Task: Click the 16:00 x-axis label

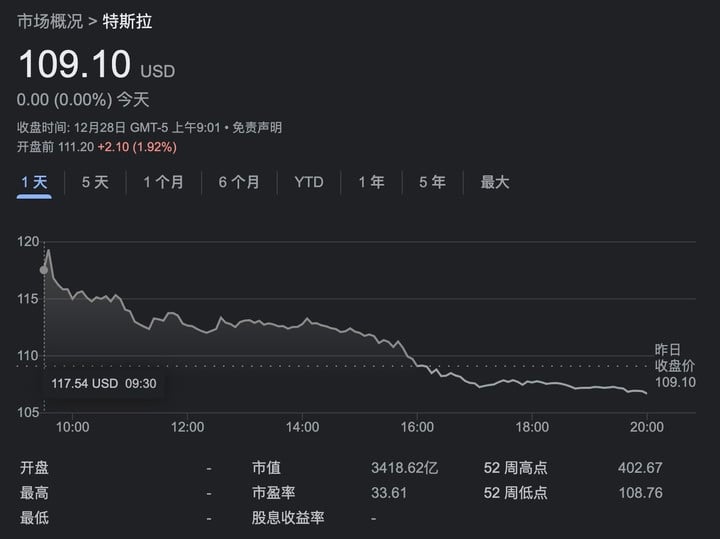Action: click(417, 427)
